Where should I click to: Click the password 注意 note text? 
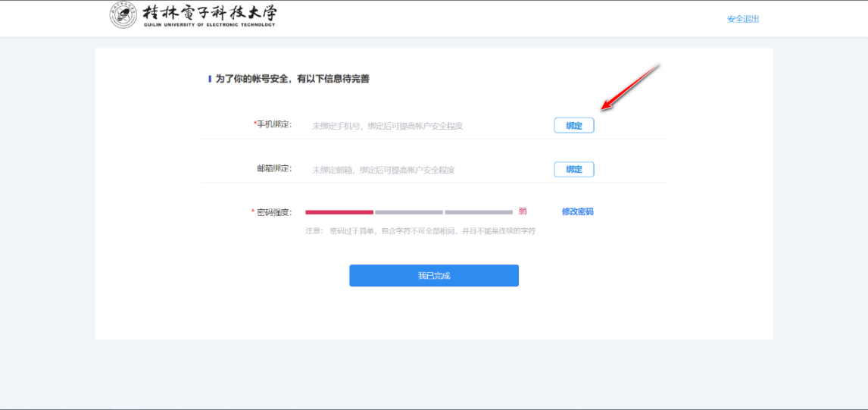[420, 230]
